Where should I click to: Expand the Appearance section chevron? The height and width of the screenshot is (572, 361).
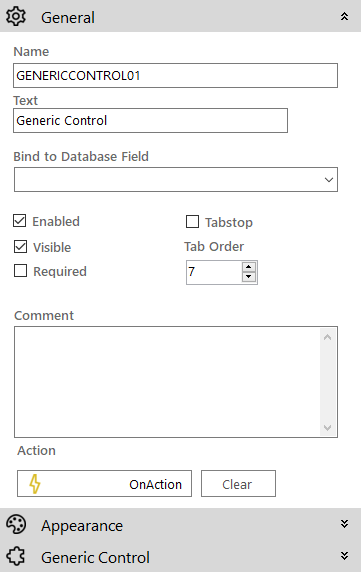pyautogui.click(x=344, y=524)
